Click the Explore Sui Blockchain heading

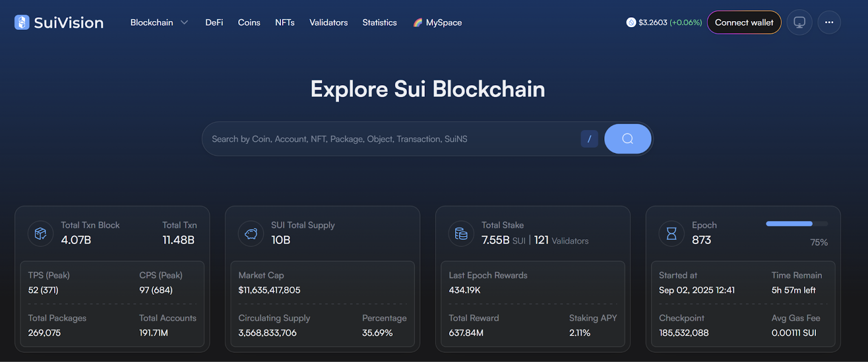click(427, 89)
